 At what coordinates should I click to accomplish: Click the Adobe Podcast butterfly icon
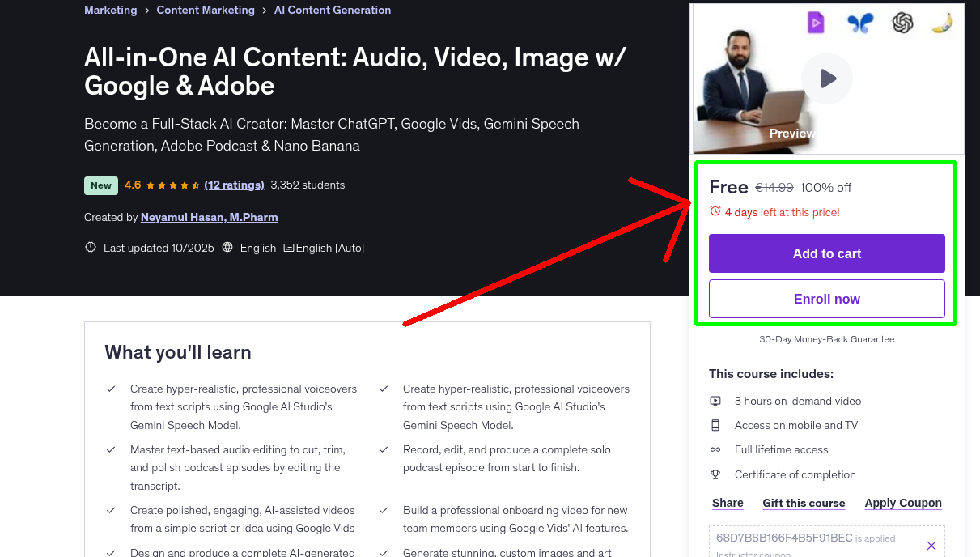[x=859, y=23]
